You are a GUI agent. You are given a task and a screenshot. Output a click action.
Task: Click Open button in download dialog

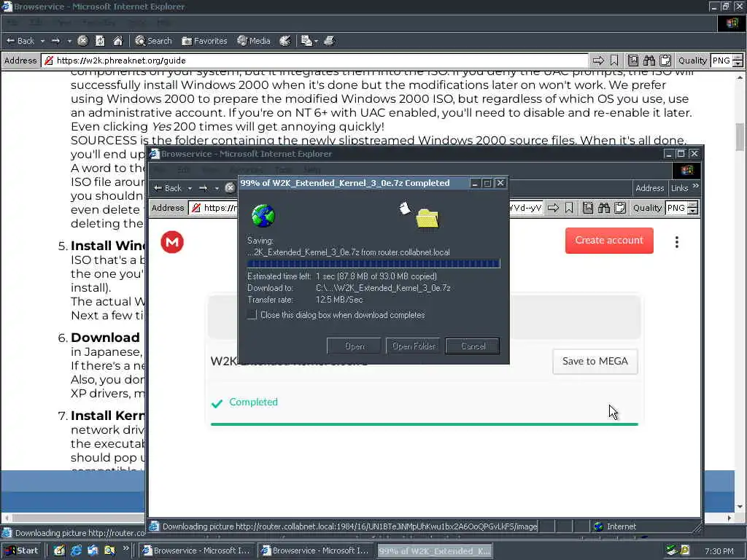354,346
